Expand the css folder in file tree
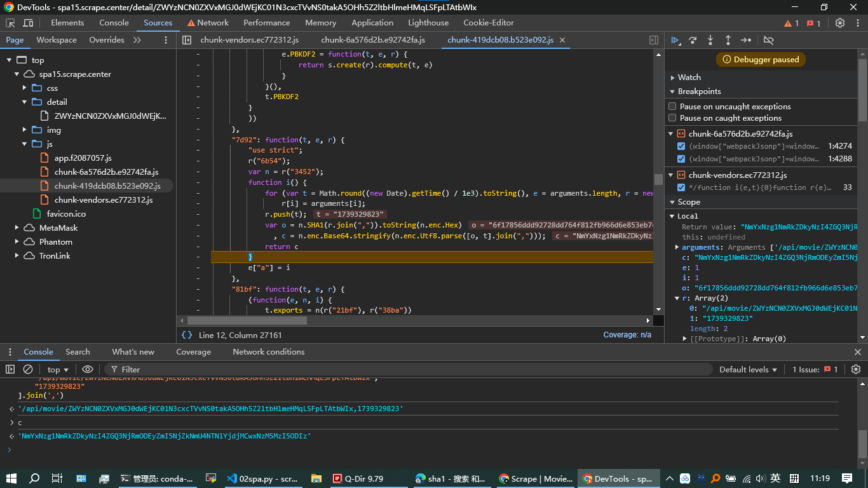 click(24, 88)
